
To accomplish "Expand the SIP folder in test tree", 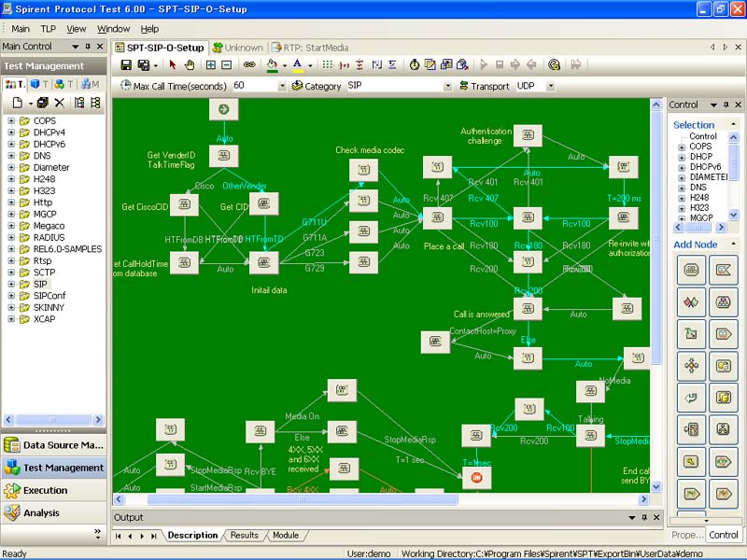I will pyautogui.click(x=11, y=285).
